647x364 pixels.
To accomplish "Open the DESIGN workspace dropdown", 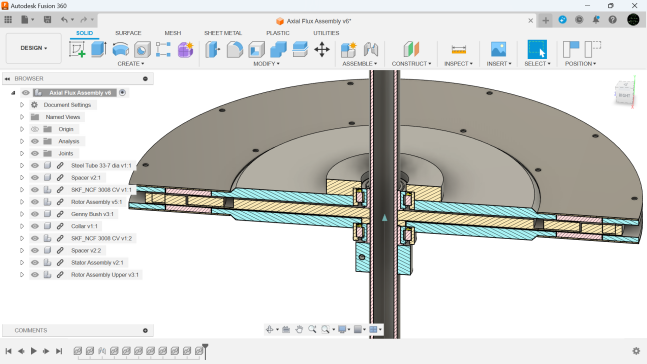I will [x=34, y=48].
